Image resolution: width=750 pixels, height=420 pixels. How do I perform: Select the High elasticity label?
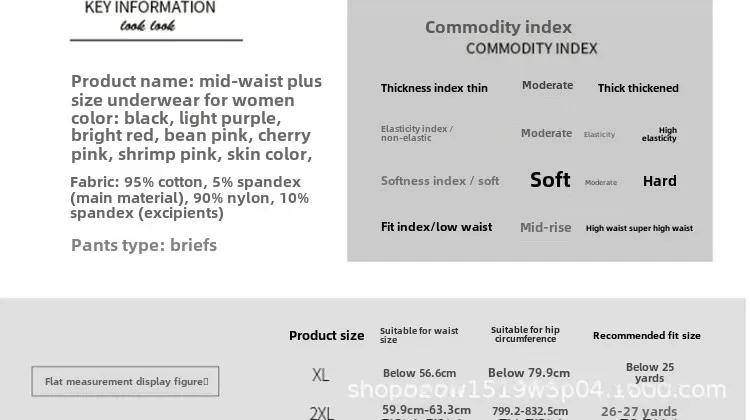[659, 134]
